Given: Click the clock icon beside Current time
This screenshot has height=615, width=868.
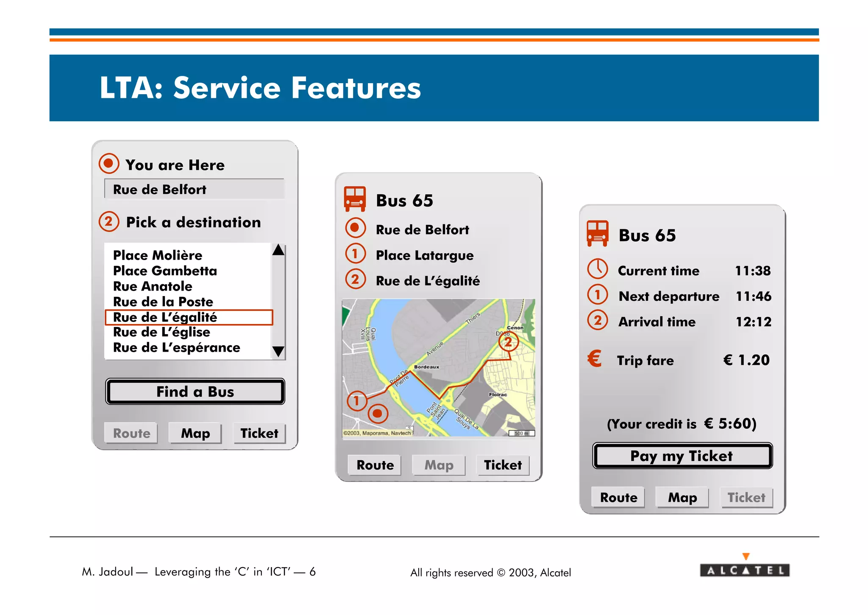Looking at the screenshot, I should (x=598, y=269).
